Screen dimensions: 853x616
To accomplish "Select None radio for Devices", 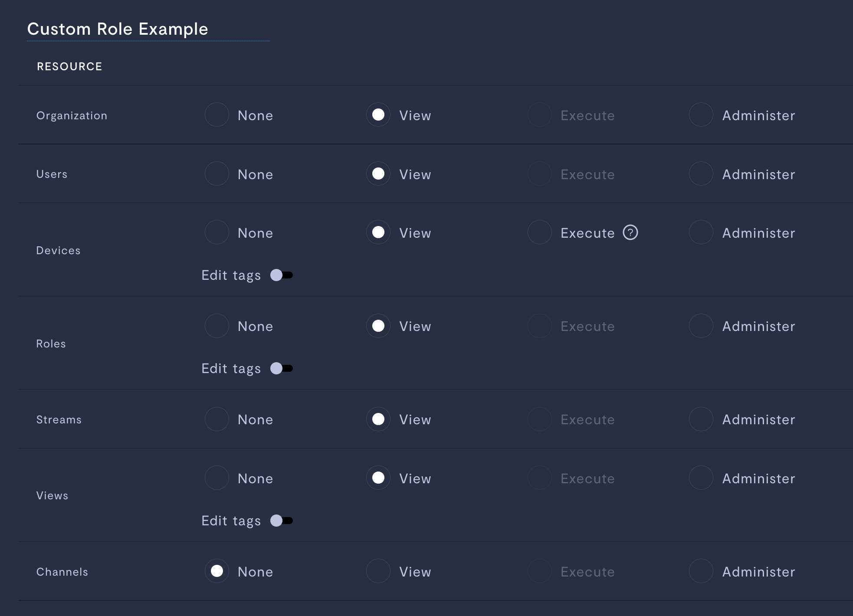I will click(x=217, y=233).
